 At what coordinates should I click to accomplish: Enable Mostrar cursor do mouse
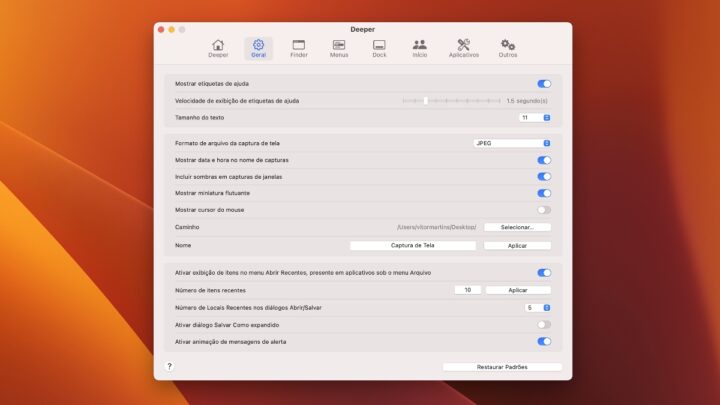pos(544,210)
